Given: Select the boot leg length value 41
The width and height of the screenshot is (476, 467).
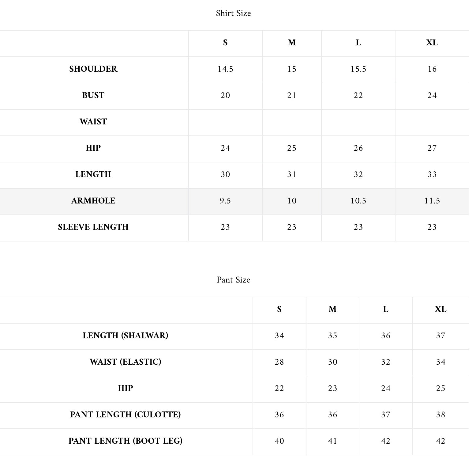Looking at the screenshot, I should (332, 441).
